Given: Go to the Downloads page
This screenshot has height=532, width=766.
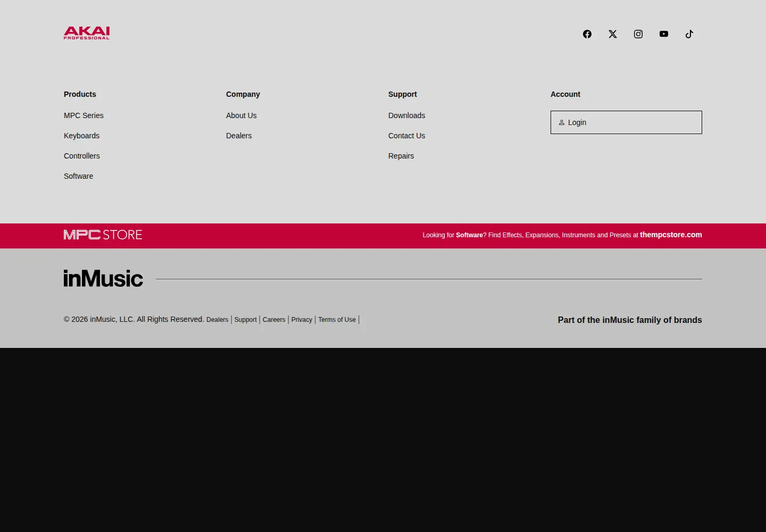Looking at the screenshot, I should tap(406, 115).
